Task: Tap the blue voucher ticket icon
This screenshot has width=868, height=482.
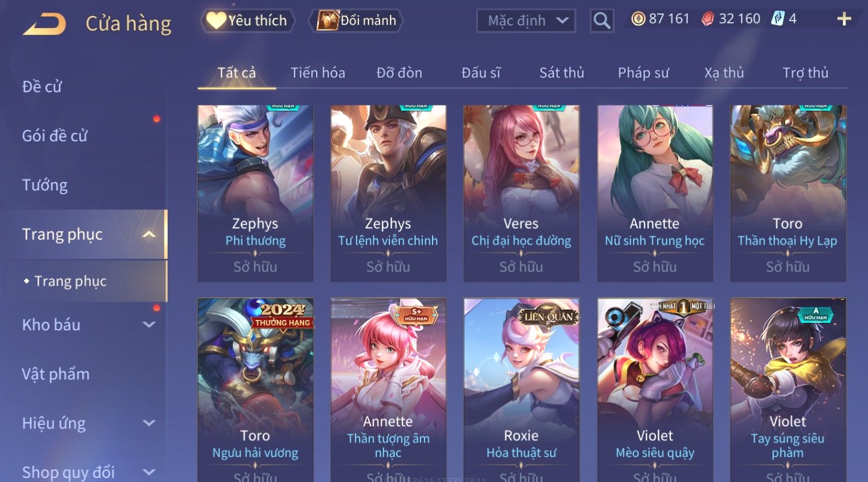Action: (778, 19)
